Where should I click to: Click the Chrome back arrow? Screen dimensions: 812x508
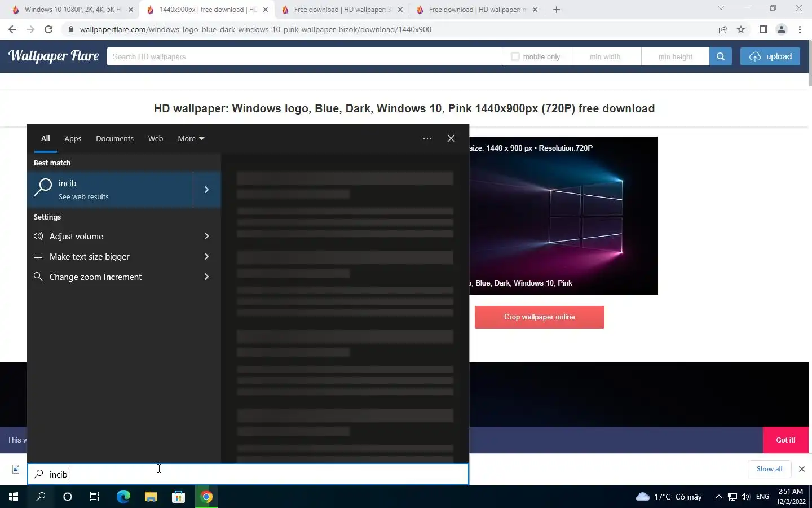click(x=12, y=29)
